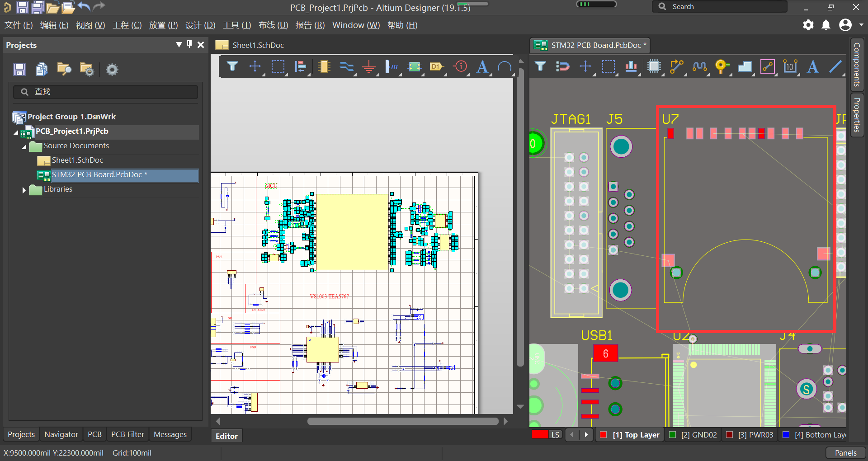Viewport: 868px width, 461px height.
Task: Open the 报告 (R) menu
Action: coord(310,25)
